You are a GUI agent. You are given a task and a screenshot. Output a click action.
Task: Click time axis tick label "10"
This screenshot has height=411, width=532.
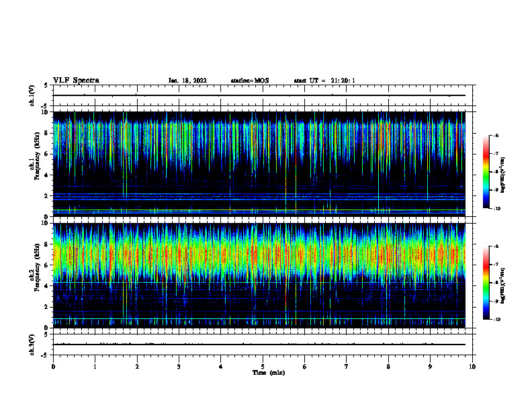(472, 367)
